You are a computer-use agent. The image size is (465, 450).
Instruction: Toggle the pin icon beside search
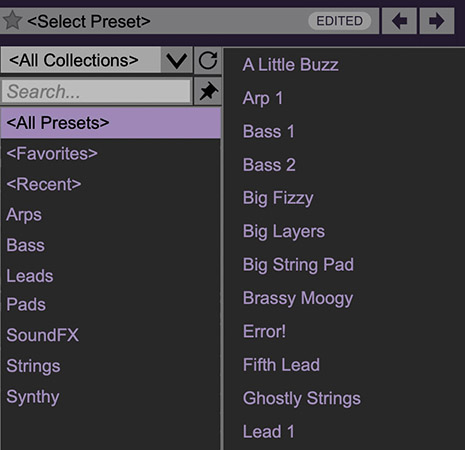coord(208,91)
